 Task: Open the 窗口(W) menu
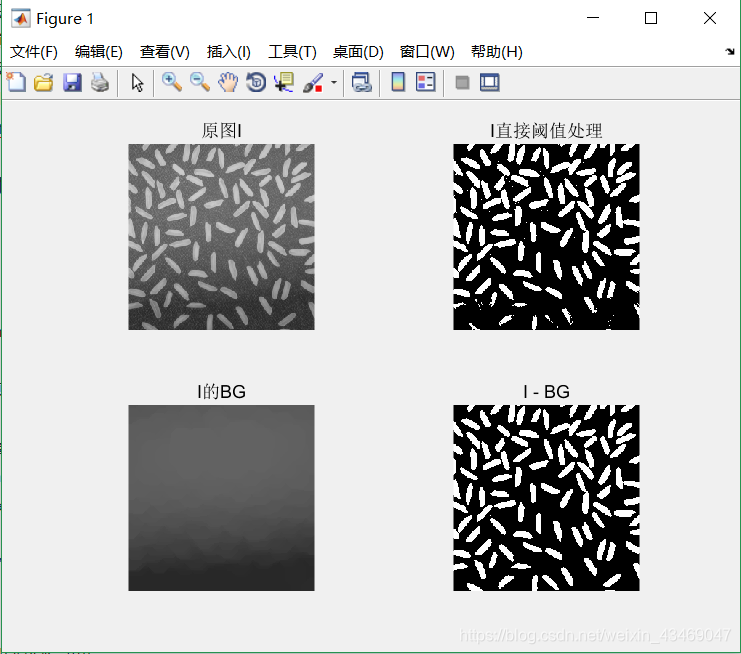point(427,52)
